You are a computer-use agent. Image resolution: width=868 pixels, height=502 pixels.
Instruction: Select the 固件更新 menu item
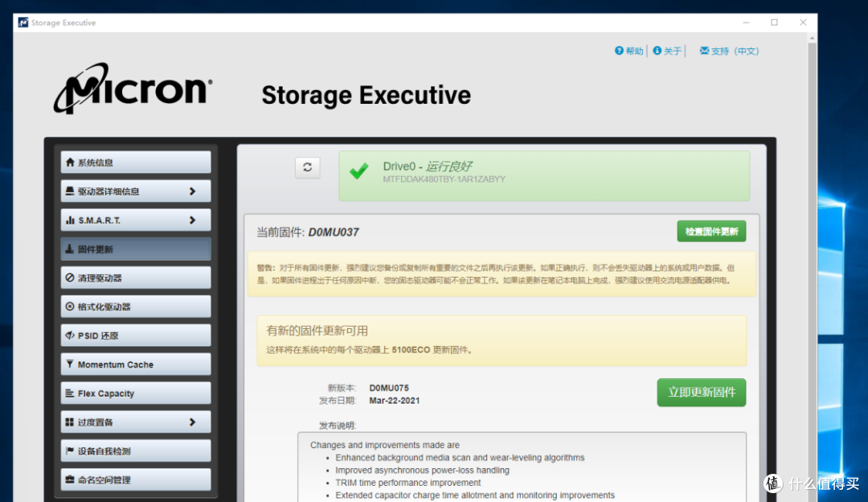(x=136, y=249)
